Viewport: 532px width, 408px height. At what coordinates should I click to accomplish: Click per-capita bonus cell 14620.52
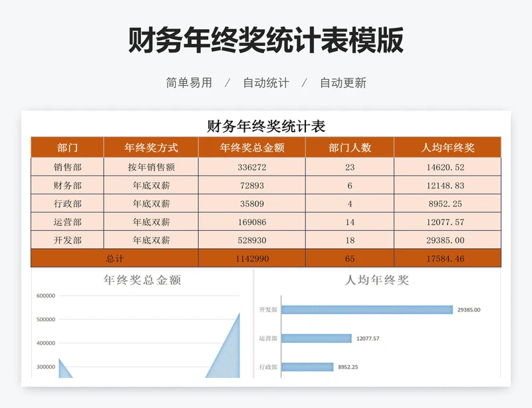pos(448,167)
